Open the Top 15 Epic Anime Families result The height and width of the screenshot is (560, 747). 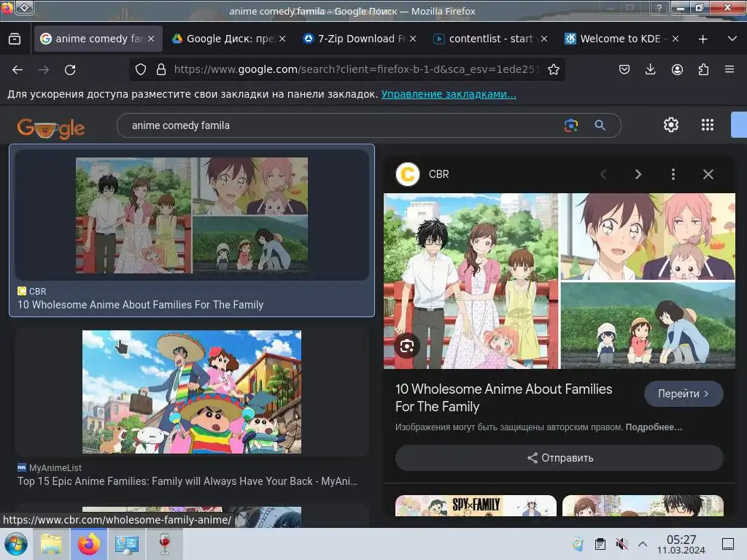coord(187,481)
